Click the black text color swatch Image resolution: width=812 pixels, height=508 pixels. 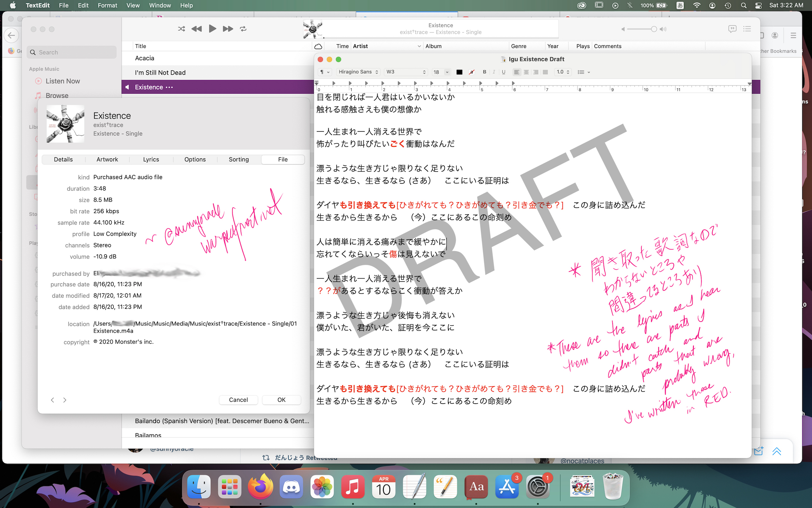pyautogui.click(x=459, y=72)
